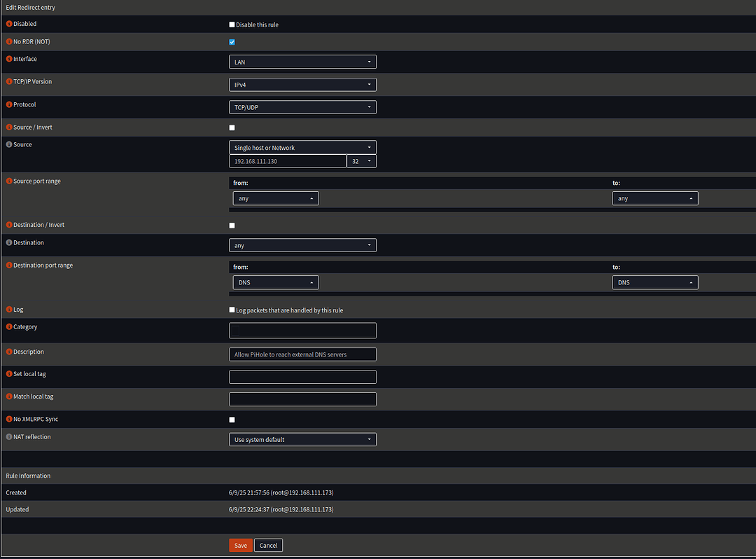Expand the source address subnet mask dropdown

coord(361,160)
